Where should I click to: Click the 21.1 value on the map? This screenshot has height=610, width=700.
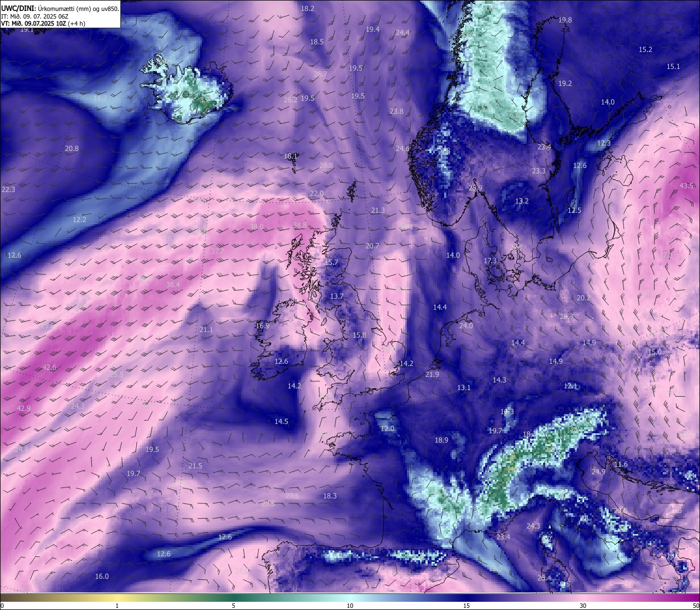[x=206, y=329]
